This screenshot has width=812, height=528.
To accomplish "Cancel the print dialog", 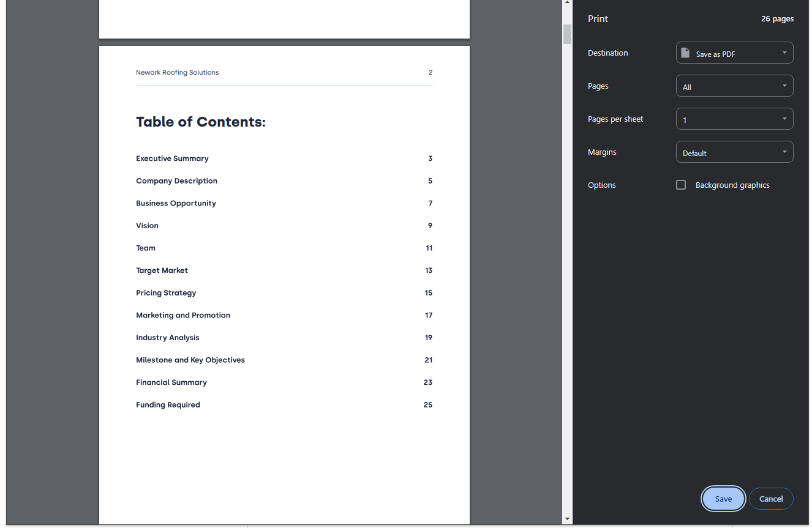I will (x=770, y=499).
